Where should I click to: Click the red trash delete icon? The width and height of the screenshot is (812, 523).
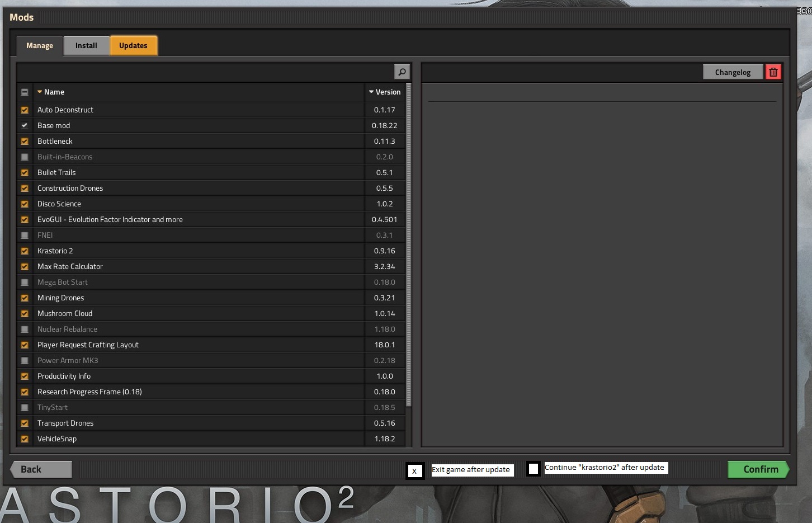tap(773, 72)
